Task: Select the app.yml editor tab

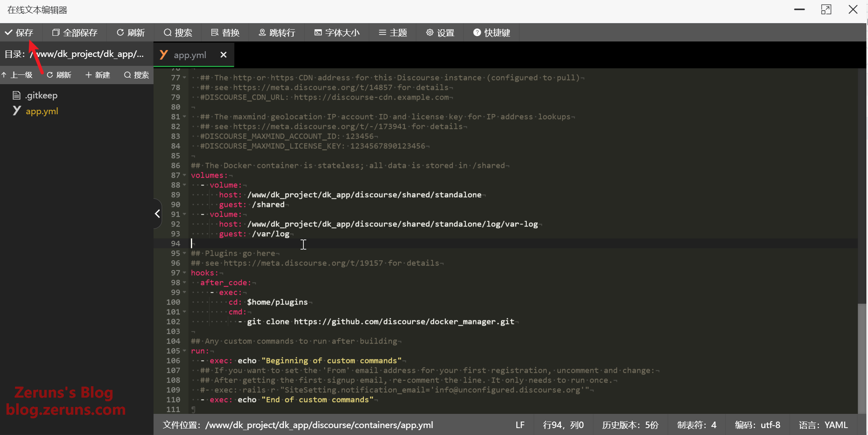Action: [189, 55]
